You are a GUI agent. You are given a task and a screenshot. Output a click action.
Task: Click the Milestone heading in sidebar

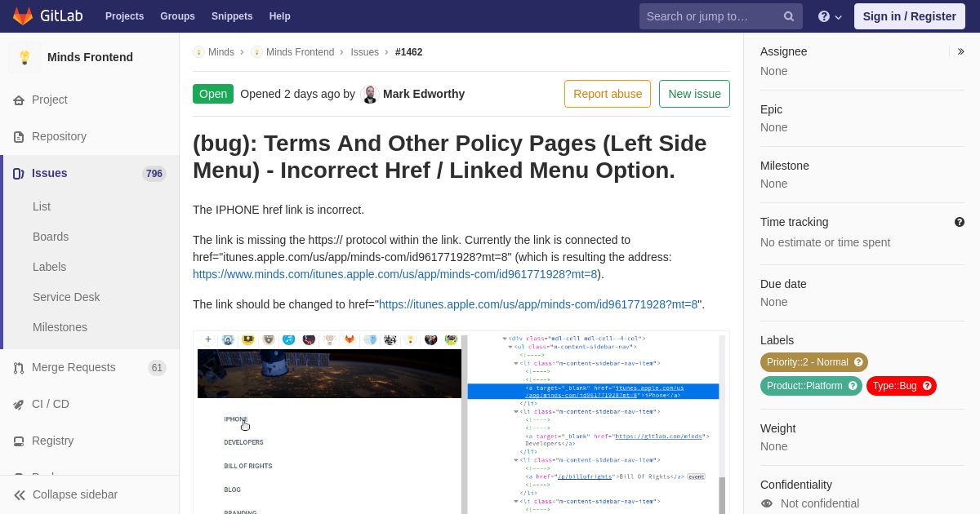click(x=785, y=166)
